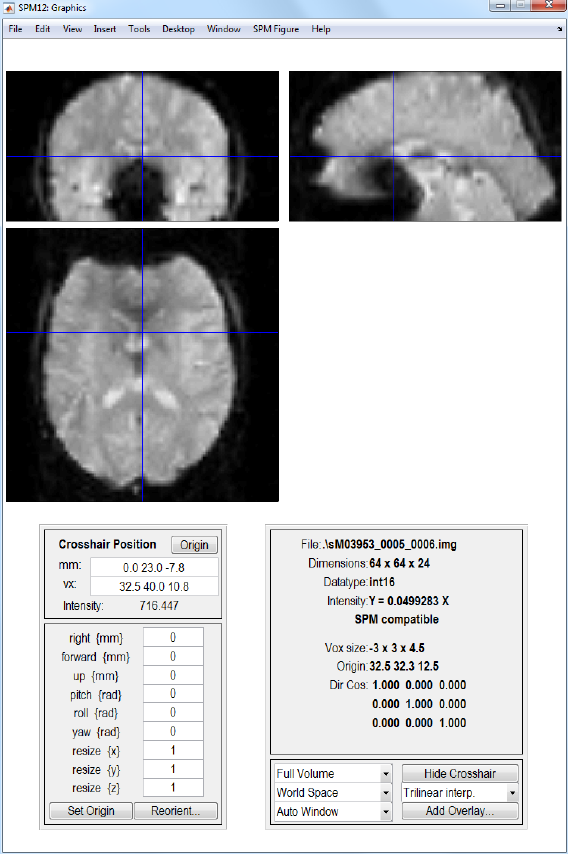Toggle the Hide Crosshair button
The image size is (568, 854).
coord(460,773)
